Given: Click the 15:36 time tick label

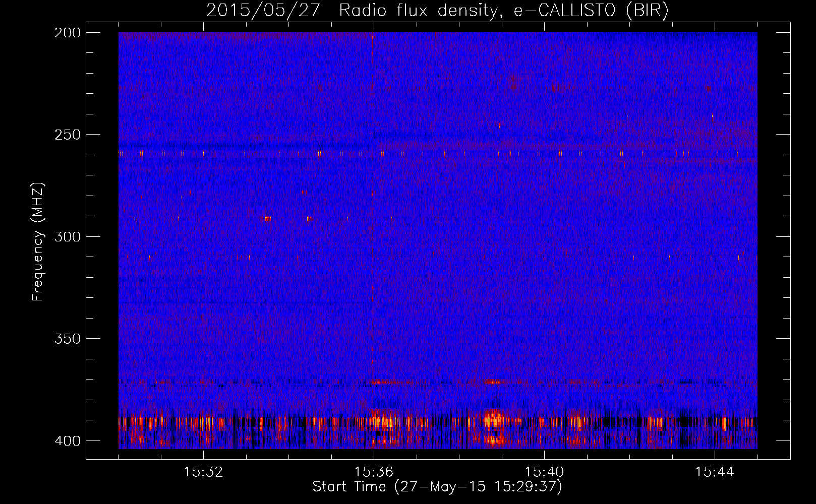Looking at the screenshot, I should coord(374,472).
